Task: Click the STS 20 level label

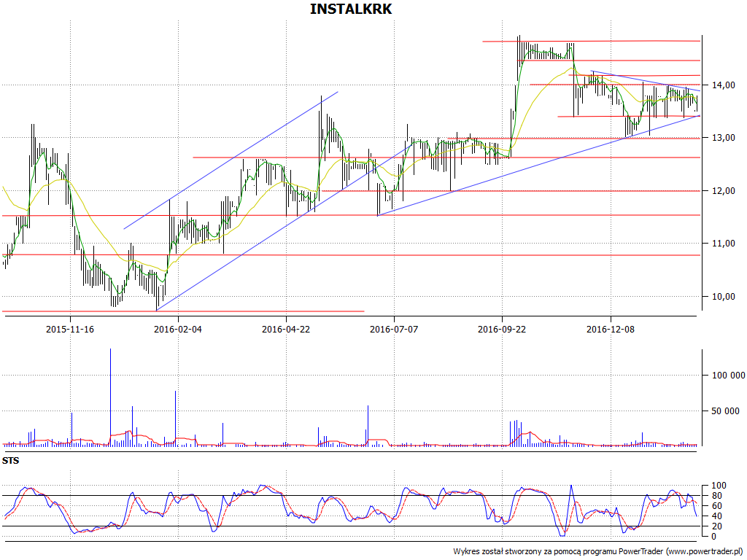Action: [x=717, y=526]
